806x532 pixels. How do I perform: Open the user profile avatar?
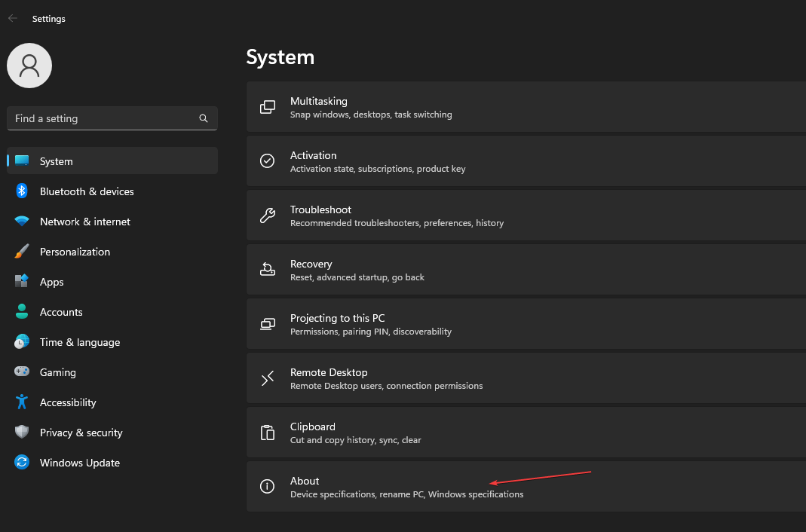click(x=29, y=66)
